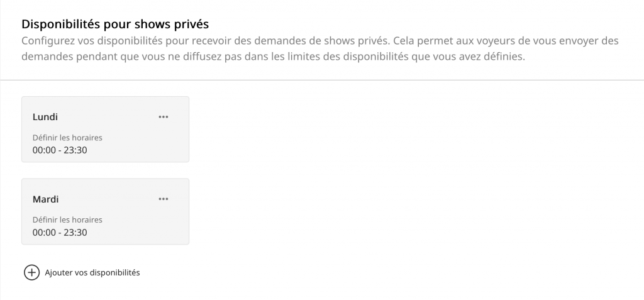The image size is (644, 300).
Task: Select the Lundi day title
Action: [x=45, y=117]
